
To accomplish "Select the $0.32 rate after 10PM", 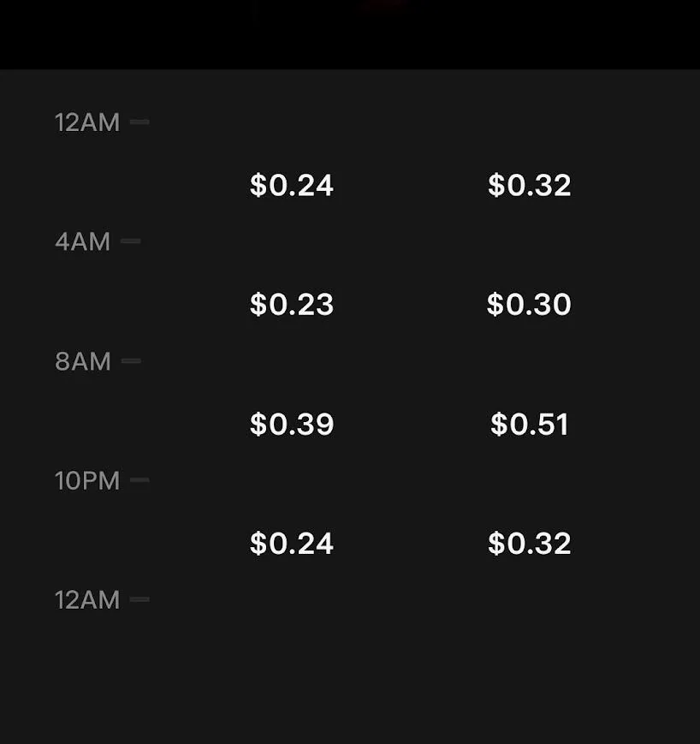I will (529, 544).
